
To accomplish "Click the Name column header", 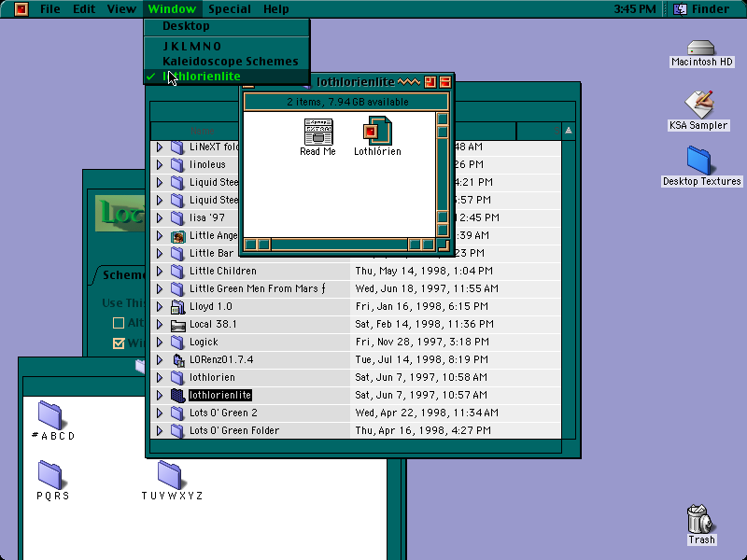I will [x=202, y=131].
